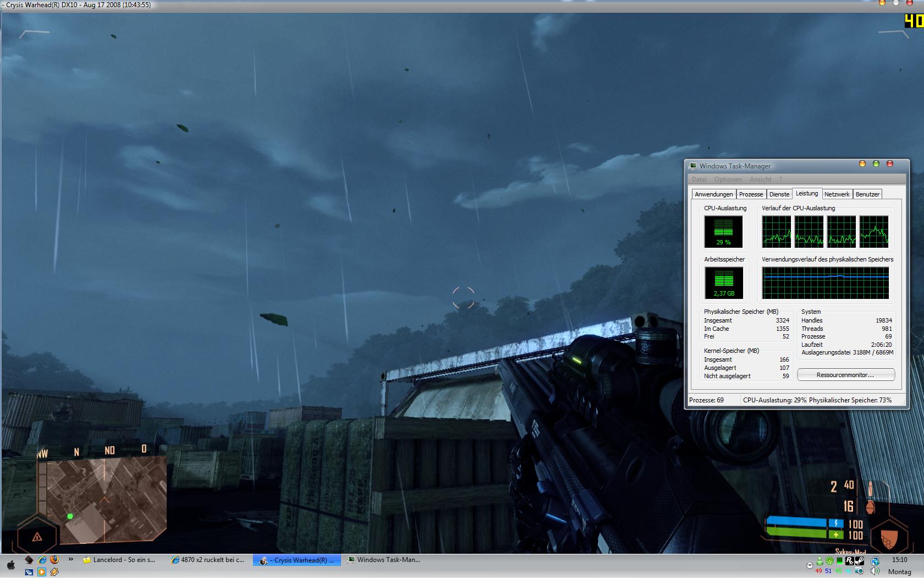The width and height of the screenshot is (924, 578).
Task: Click the sun display tray icon
Action: click(x=860, y=571)
